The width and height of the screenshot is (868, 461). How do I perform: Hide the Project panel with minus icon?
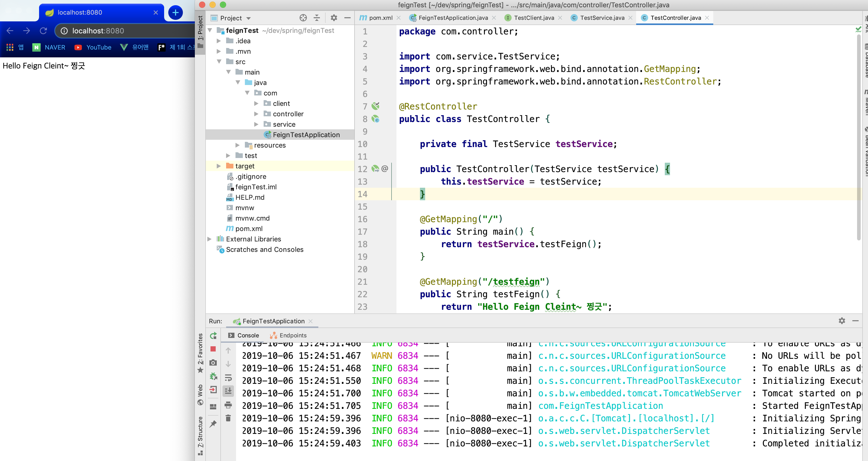tap(348, 18)
